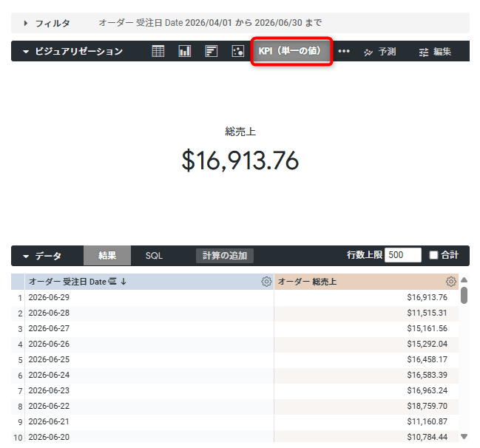Click the $18,759.70 sales cell
This screenshot has height=448, width=480.
pyautogui.click(x=366, y=407)
